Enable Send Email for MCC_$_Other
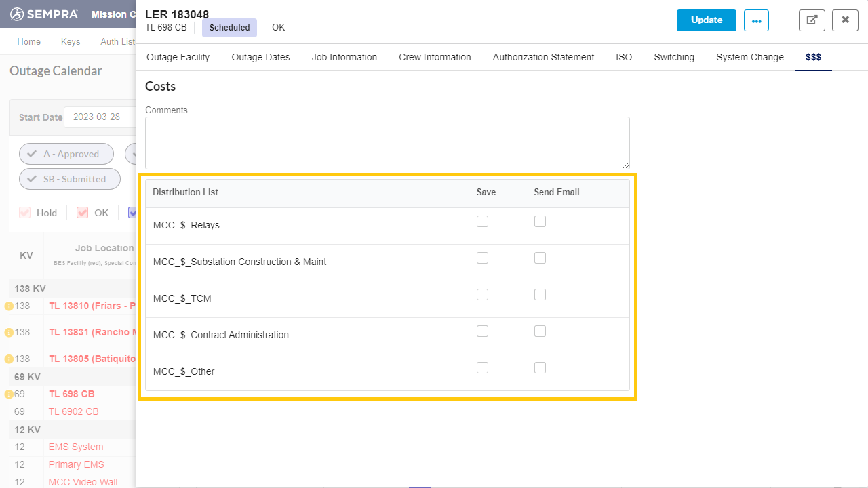Image resolution: width=868 pixels, height=488 pixels. 540,368
